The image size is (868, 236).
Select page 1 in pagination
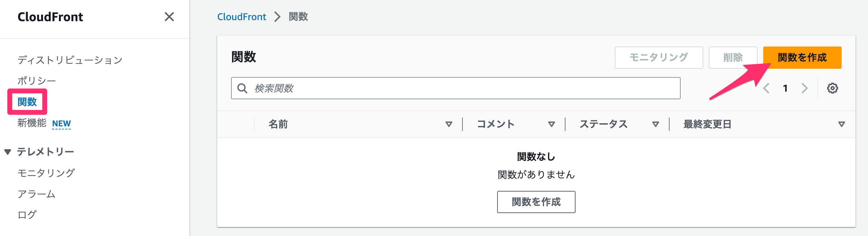pos(785,88)
